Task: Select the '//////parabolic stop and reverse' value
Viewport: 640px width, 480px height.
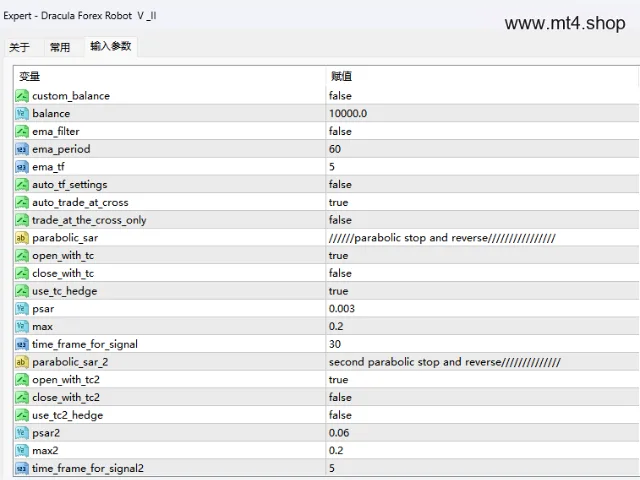Action: click(x=442, y=238)
